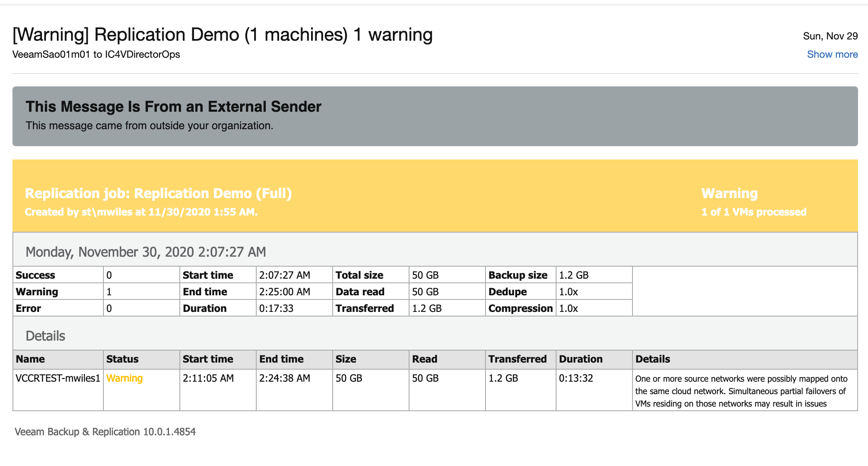Click the End time value 2:25:00 AM
This screenshot has width=868, height=466.
(284, 292)
